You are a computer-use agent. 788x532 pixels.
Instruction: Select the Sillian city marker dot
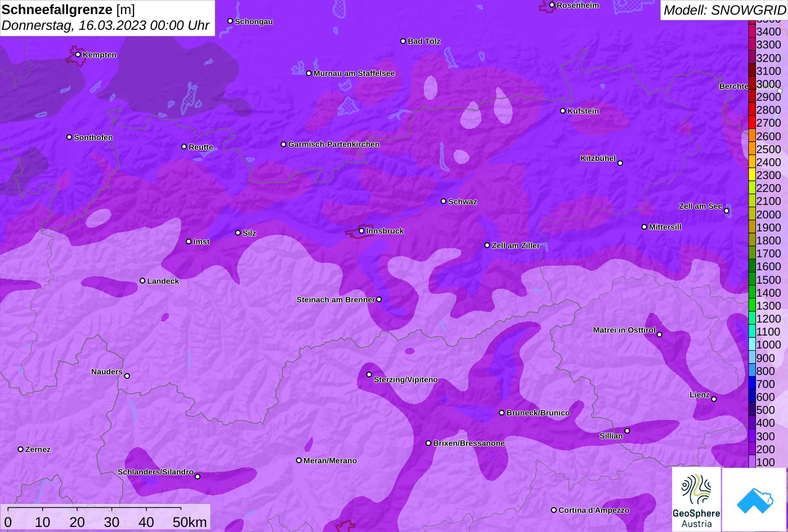tap(627, 431)
